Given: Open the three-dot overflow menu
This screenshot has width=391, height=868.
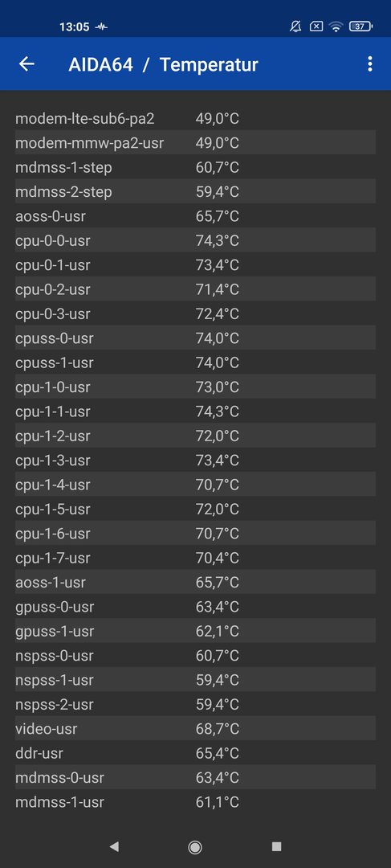Looking at the screenshot, I should (x=370, y=64).
